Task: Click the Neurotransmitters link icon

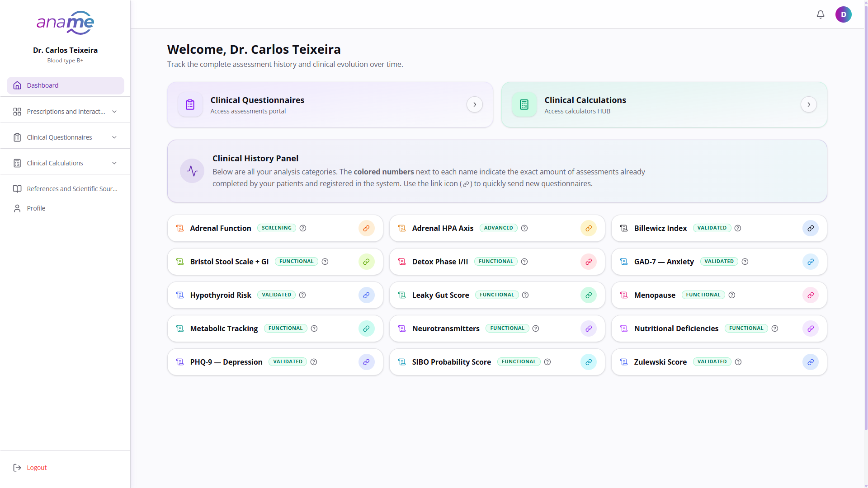Action: [x=589, y=328]
